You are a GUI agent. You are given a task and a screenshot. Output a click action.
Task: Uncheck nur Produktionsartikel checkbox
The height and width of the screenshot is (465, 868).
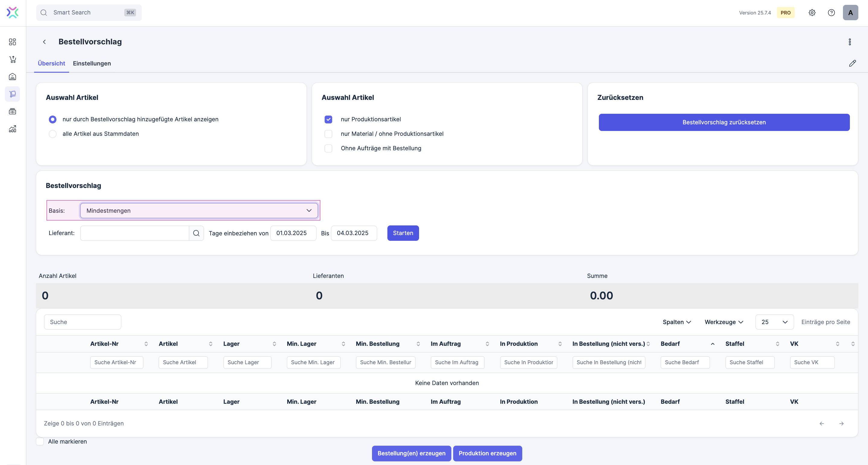pyautogui.click(x=328, y=119)
